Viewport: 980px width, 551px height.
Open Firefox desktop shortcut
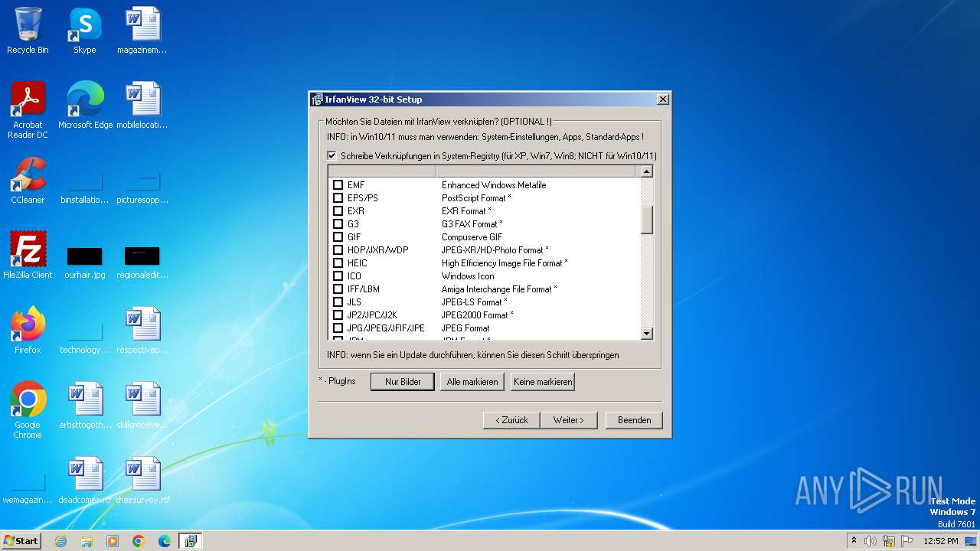(x=28, y=331)
